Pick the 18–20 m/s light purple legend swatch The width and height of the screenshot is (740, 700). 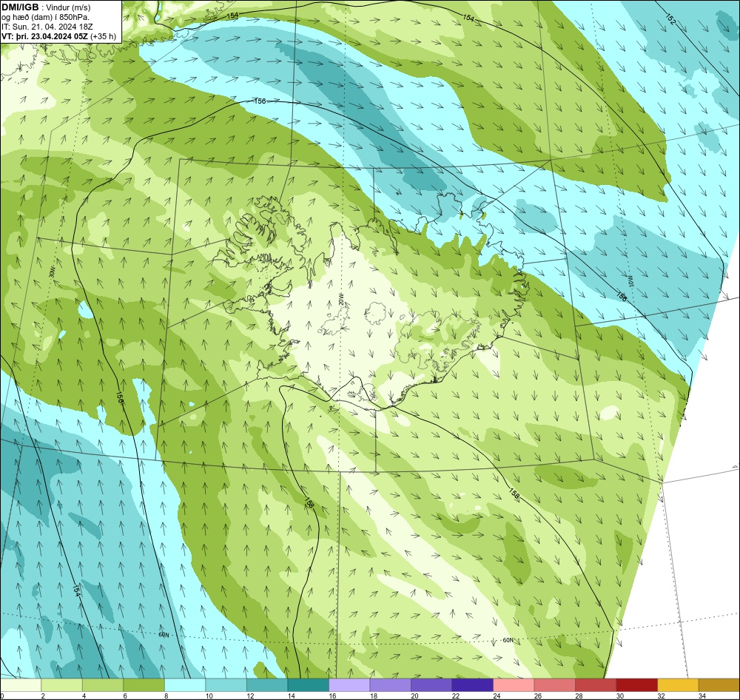390,684
